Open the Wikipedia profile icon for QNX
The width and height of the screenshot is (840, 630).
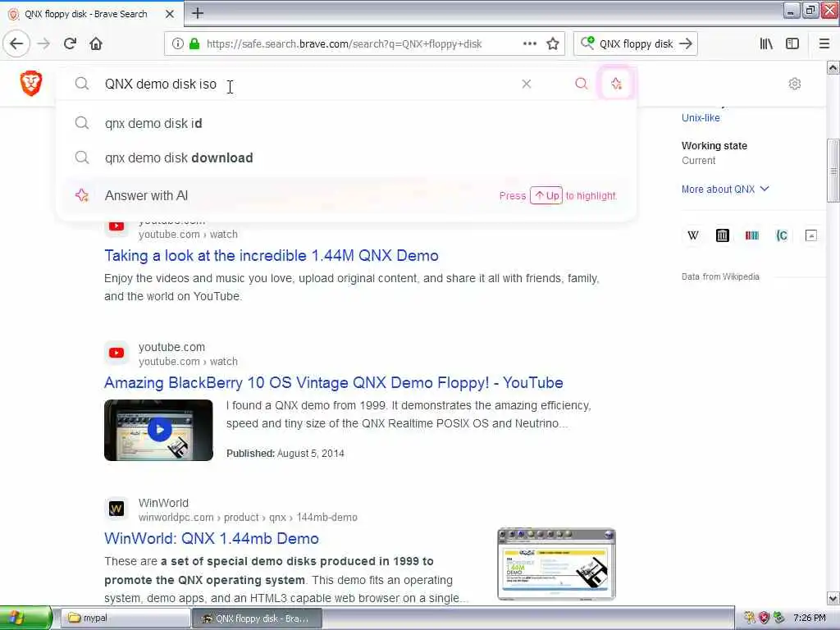[x=692, y=235]
